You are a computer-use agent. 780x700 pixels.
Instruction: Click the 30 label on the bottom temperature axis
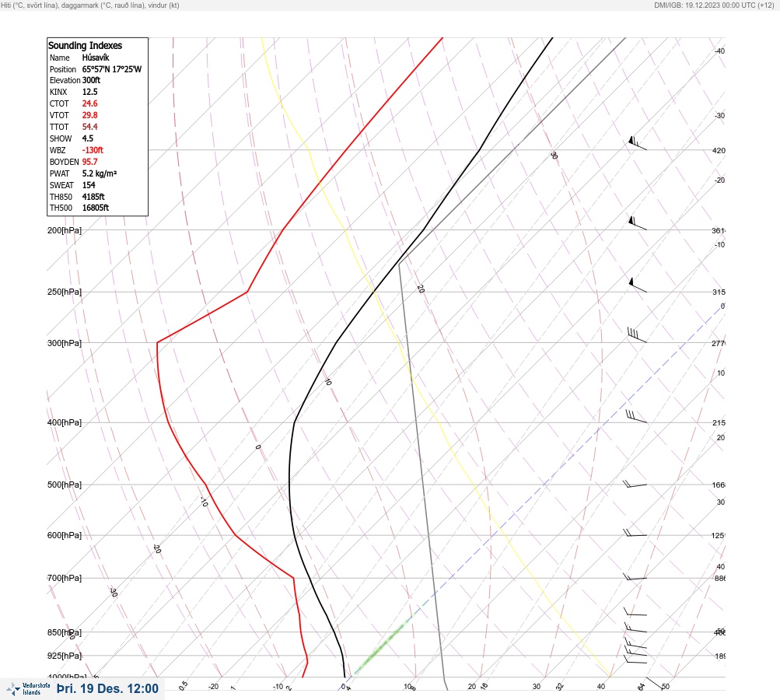[537, 687]
